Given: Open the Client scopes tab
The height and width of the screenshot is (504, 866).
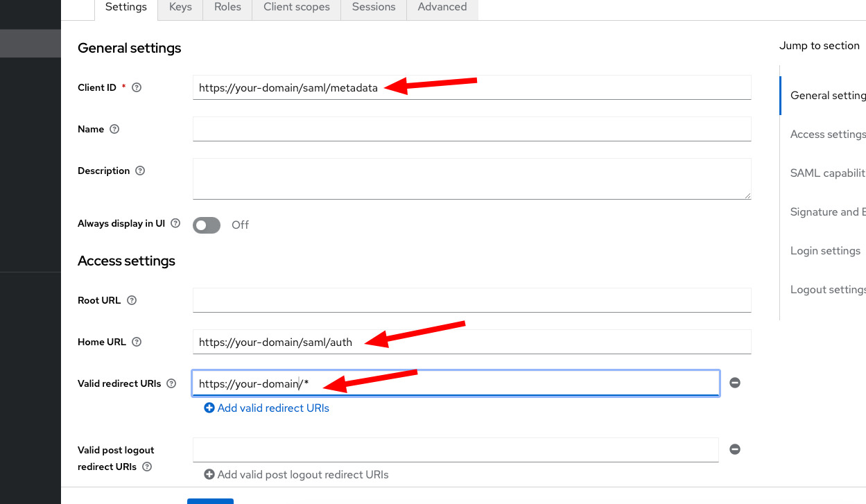Looking at the screenshot, I should [297, 7].
